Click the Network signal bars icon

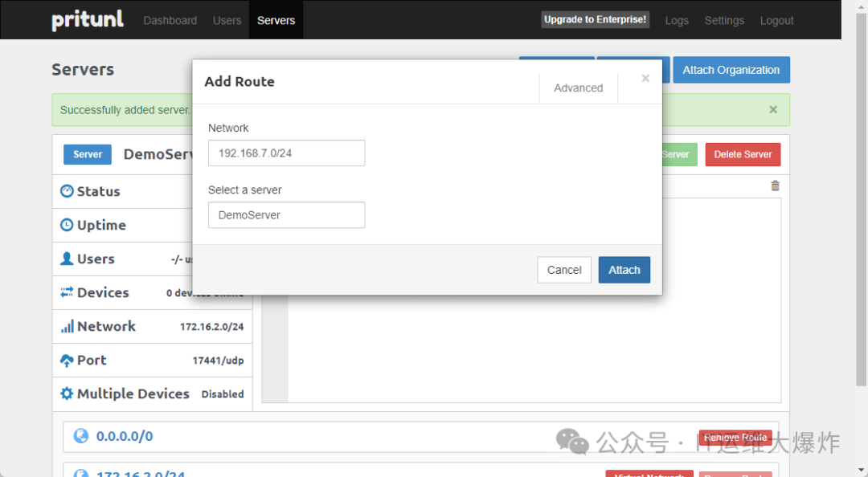[67, 327]
